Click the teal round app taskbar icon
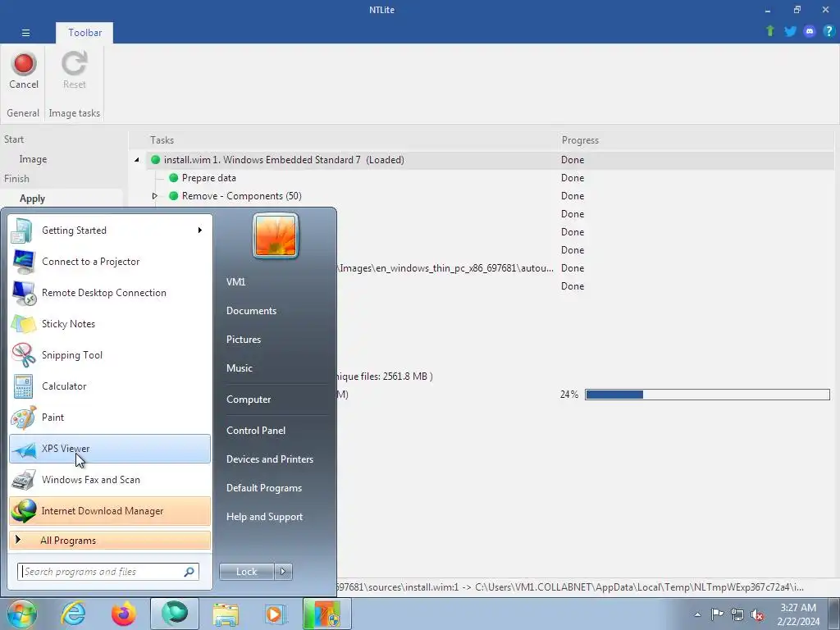The height and width of the screenshot is (630, 840). coord(175,614)
